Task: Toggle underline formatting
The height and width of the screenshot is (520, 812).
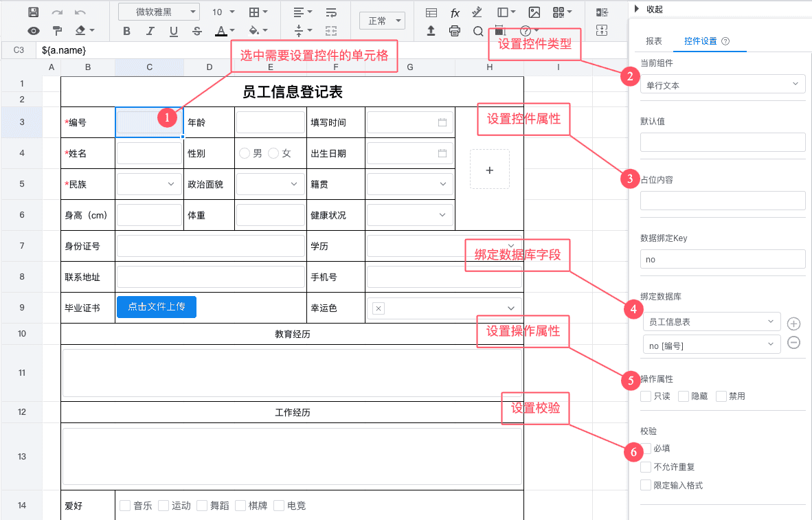Action: point(174,32)
